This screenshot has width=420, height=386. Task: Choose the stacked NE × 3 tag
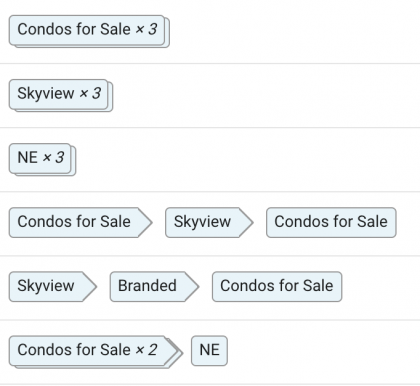click(x=42, y=159)
